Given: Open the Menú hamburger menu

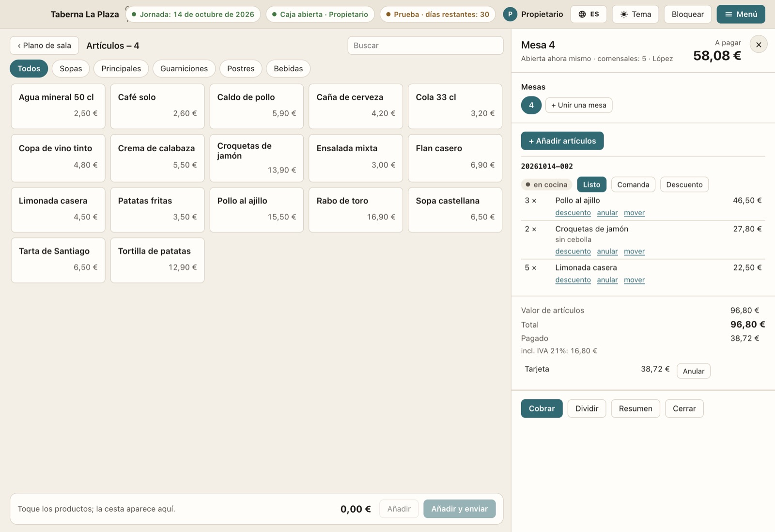Looking at the screenshot, I should click(x=741, y=14).
